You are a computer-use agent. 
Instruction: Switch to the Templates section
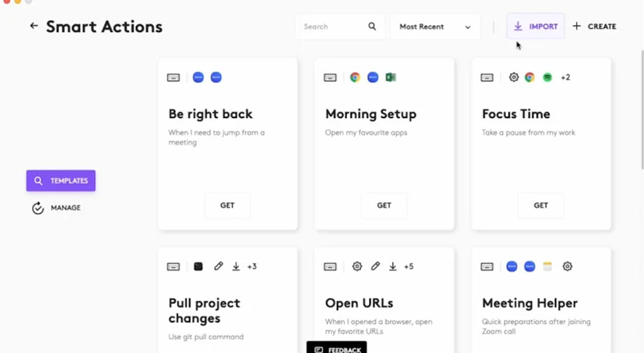click(61, 181)
